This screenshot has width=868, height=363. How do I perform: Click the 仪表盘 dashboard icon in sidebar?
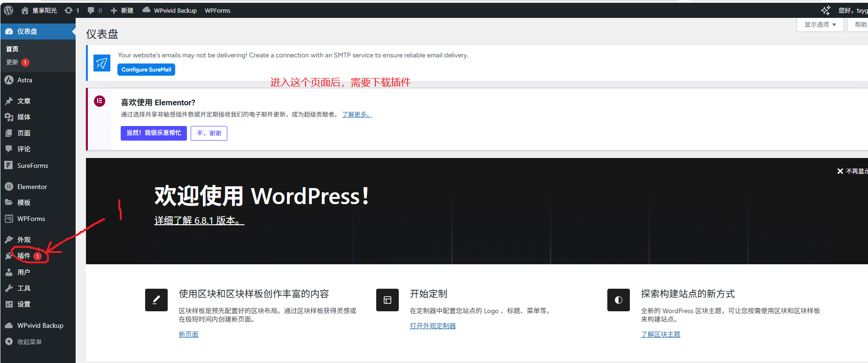[9, 32]
